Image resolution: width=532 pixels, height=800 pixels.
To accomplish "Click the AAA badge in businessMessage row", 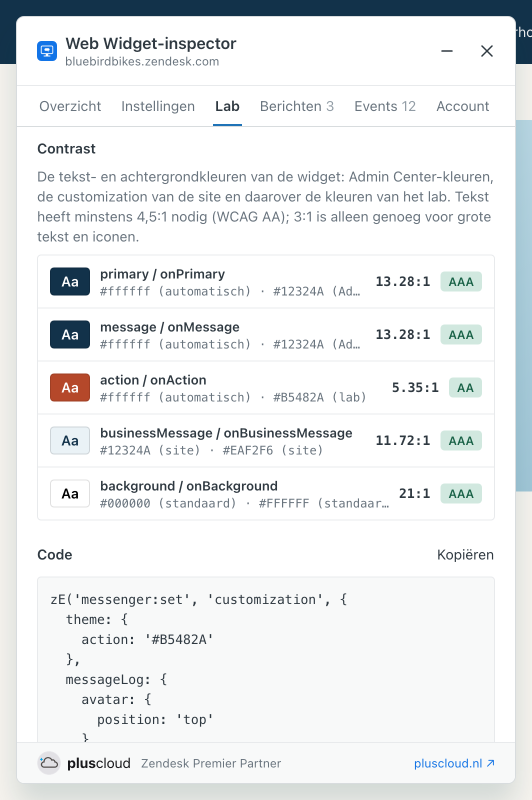I will click(x=461, y=440).
